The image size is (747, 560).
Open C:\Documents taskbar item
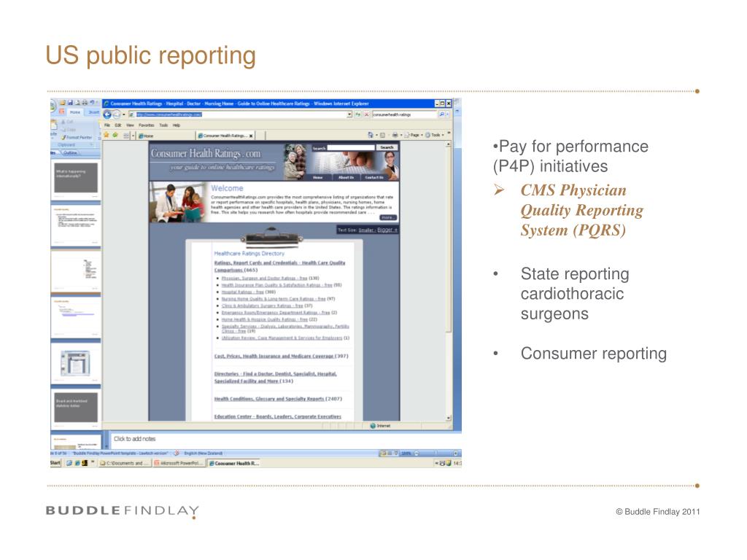click(124, 463)
